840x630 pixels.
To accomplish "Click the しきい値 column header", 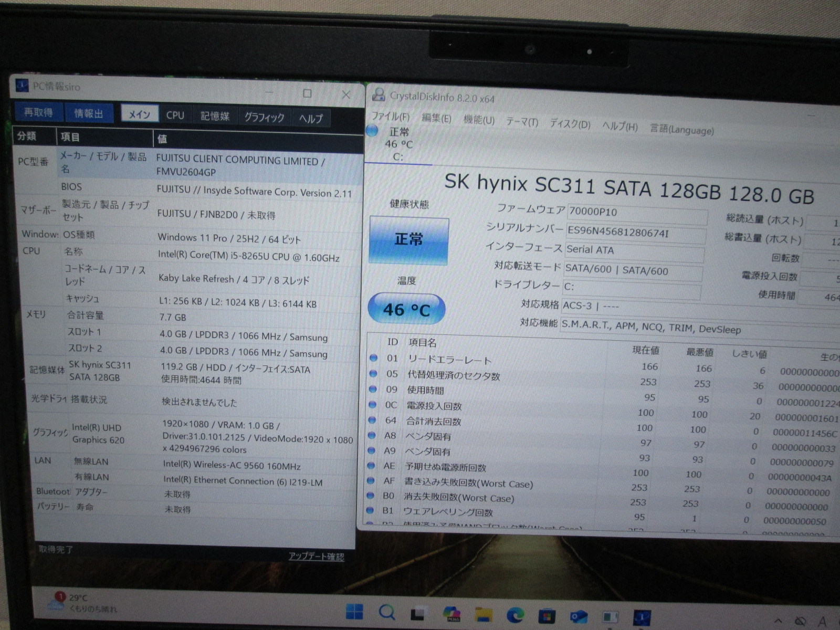I will [749, 354].
